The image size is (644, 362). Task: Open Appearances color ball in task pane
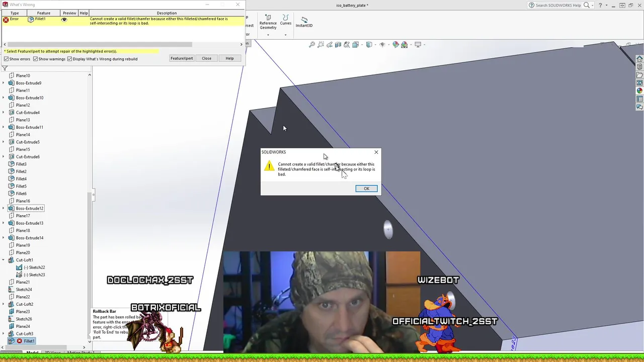[x=639, y=91]
